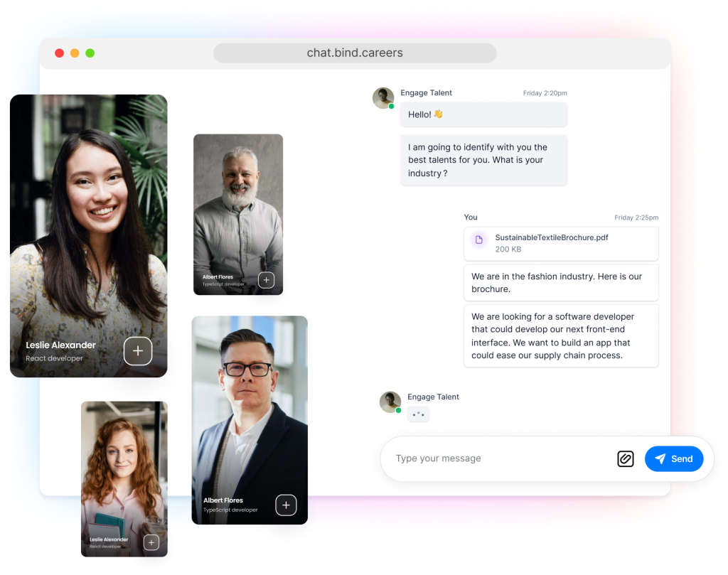
Task: Click the yellow traffic light window control
Action: (x=75, y=53)
